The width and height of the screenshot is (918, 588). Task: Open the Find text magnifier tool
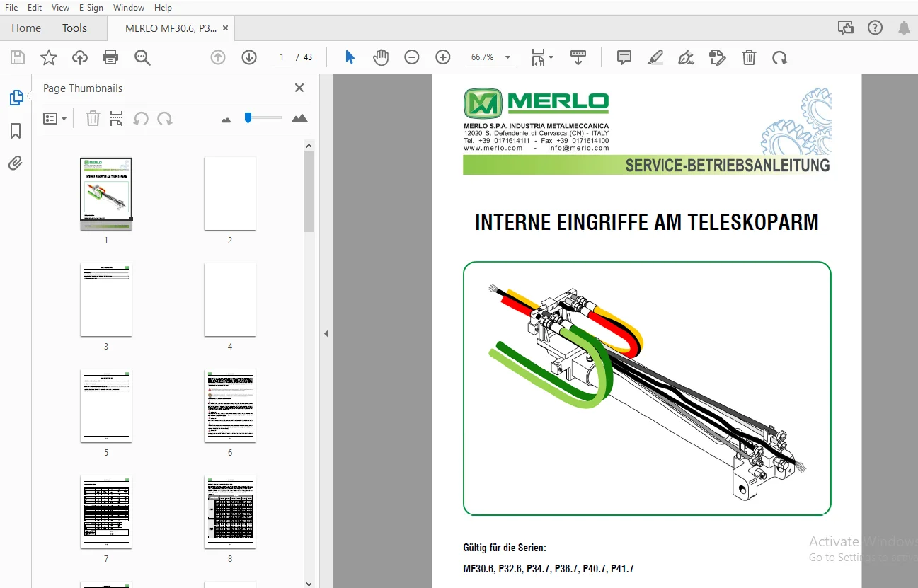pos(142,57)
